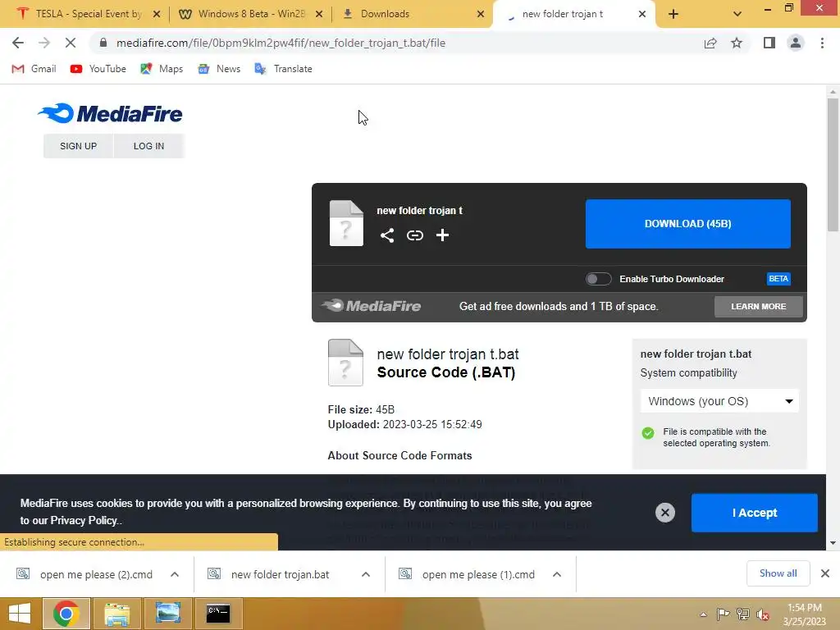Go back with the browser back arrow

[x=18, y=43]
